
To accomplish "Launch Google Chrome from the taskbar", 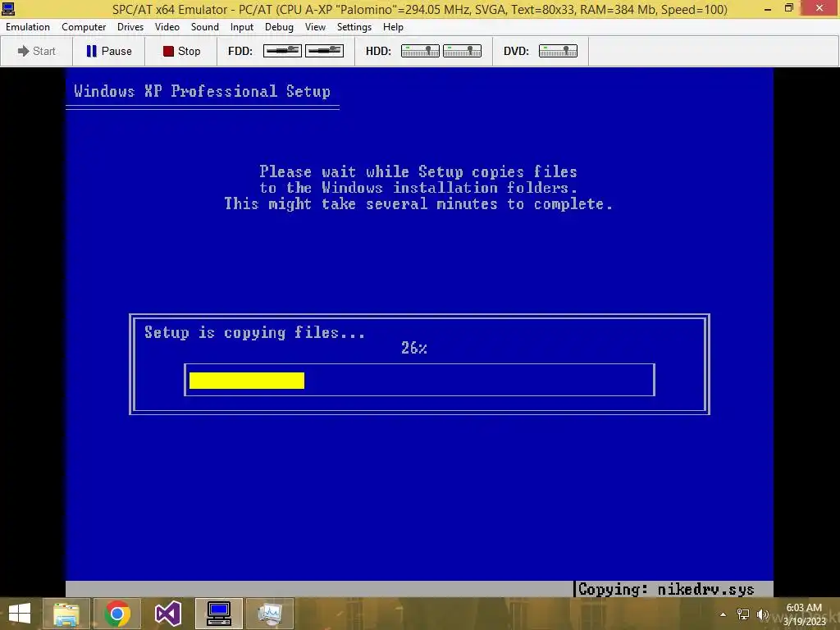I will pyautogui.click(x=117, y=614).
